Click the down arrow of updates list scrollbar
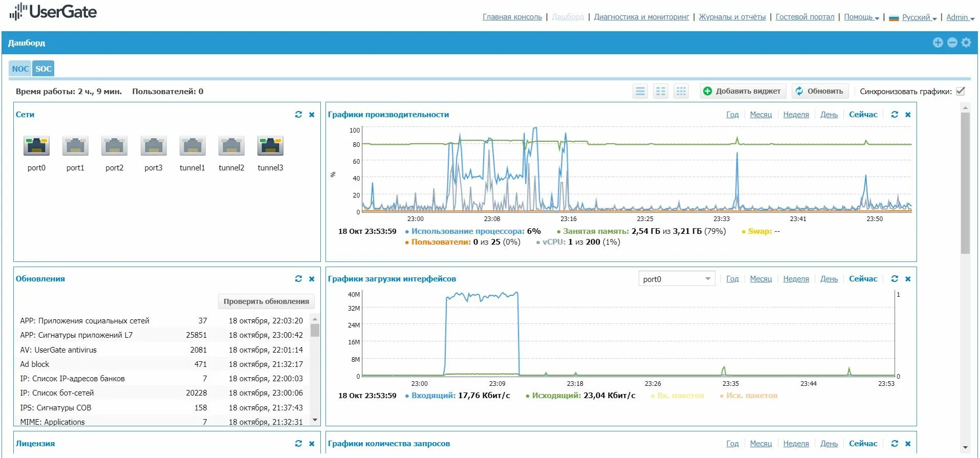The height and width of the screenshot is (458, 980). coord(315,420)
